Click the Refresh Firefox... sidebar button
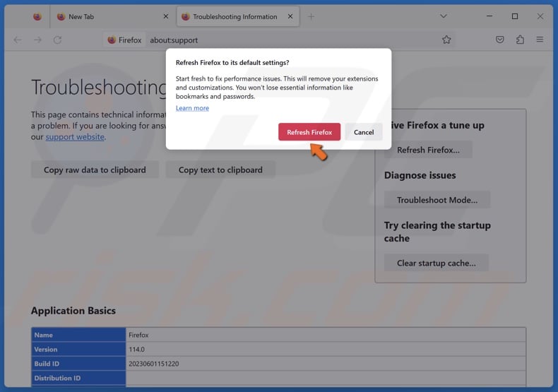This screenshot has width=558, height=392. [428, 150]
